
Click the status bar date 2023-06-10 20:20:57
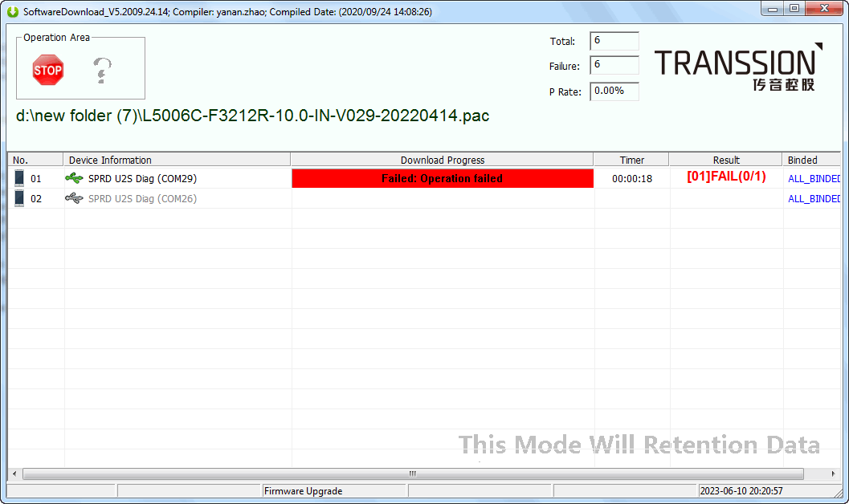point(741,491)
